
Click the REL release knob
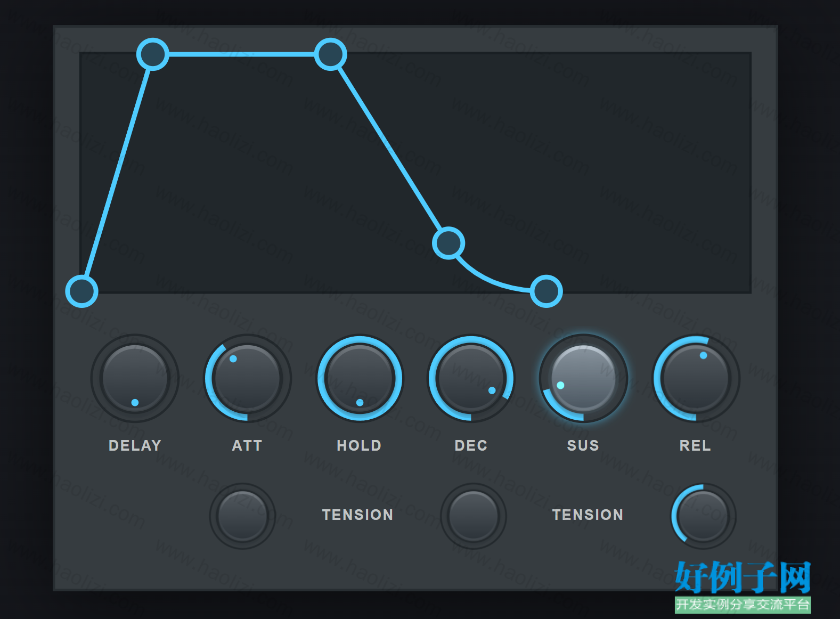click(x=696, y=378)
